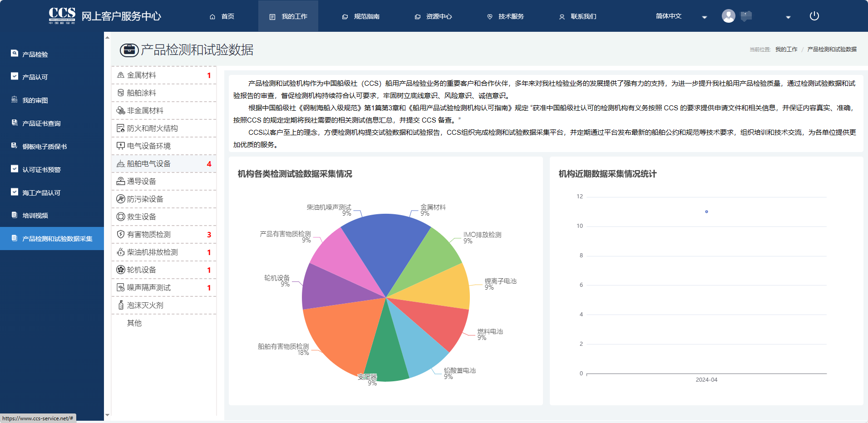Select 船舶电气设备 in category list

click(x=149, y=164)
